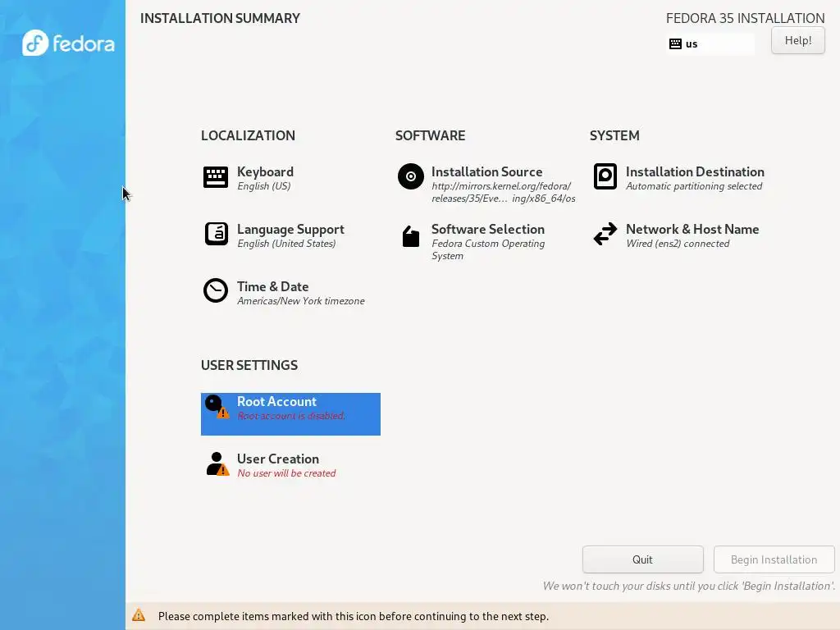840x630 pixels.
Task: Click the 'us' keyboard layout indicator
Action: pyautogui.click(x=710, y=44)
